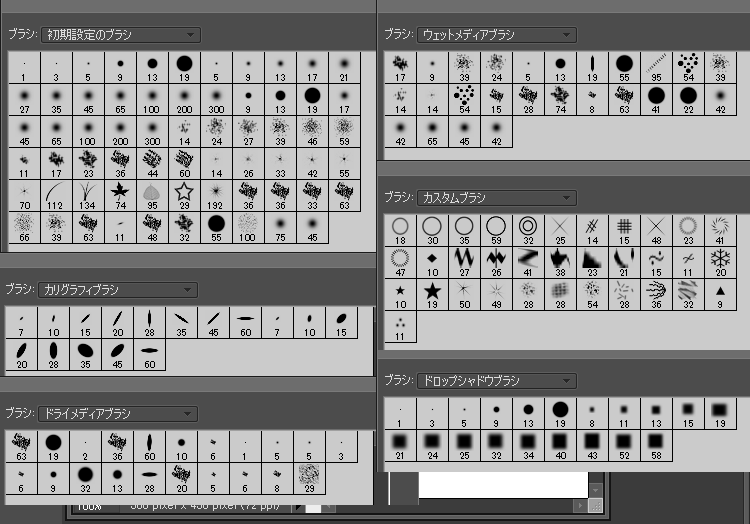750x524 pixels.
Task: Select the zigzag brush 27 in custom brushes
Action: pos(464,263)
